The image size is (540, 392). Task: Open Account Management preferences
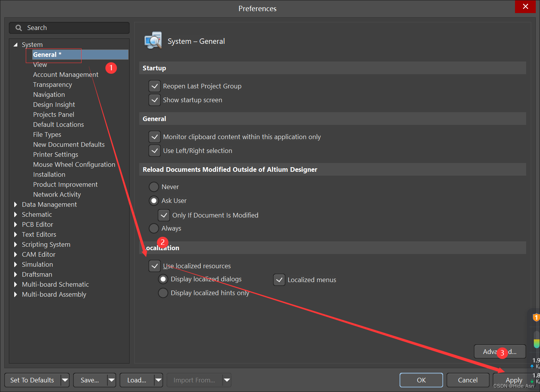[66, 75]
